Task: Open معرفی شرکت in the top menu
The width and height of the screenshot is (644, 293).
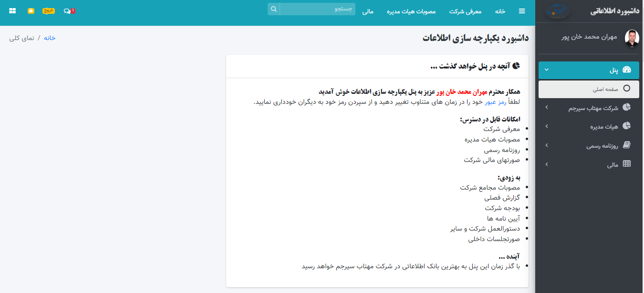Action: [x=466, y=11]
